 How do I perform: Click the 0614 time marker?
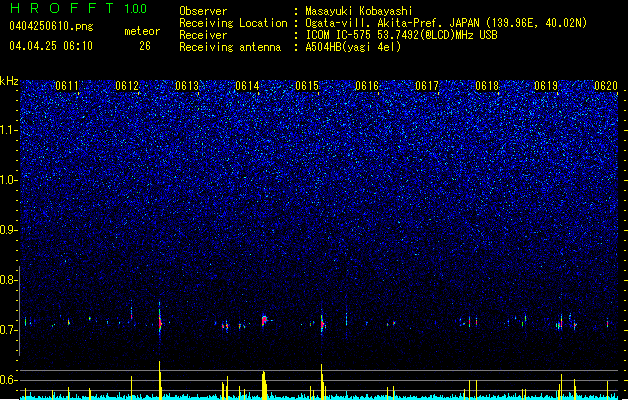pyautogui.click(x=247, y=86)
